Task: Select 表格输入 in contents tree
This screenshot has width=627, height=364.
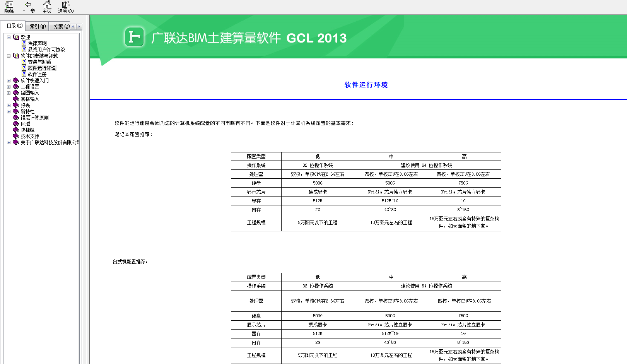Action: 30,99
